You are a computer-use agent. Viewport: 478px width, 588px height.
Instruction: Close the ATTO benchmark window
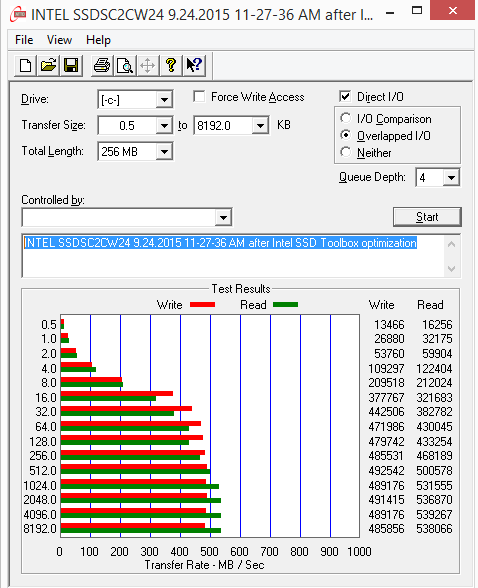click(453, 10)
